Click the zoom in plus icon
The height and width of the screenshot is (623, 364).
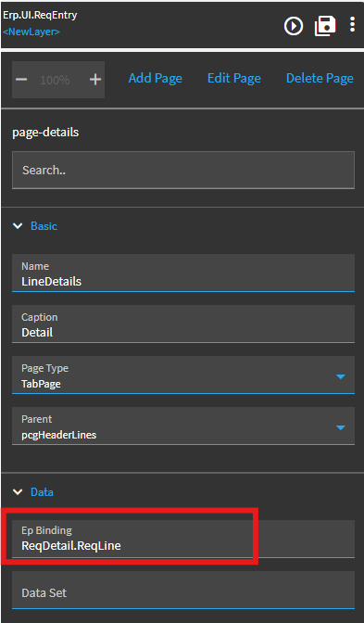point(95,80)
